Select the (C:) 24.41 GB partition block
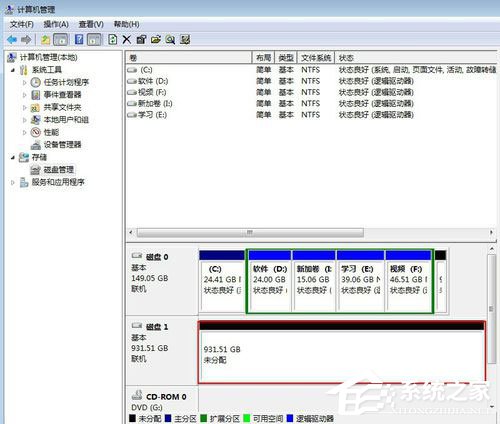Viewport: 500px width, 424px height. point(222,282)
